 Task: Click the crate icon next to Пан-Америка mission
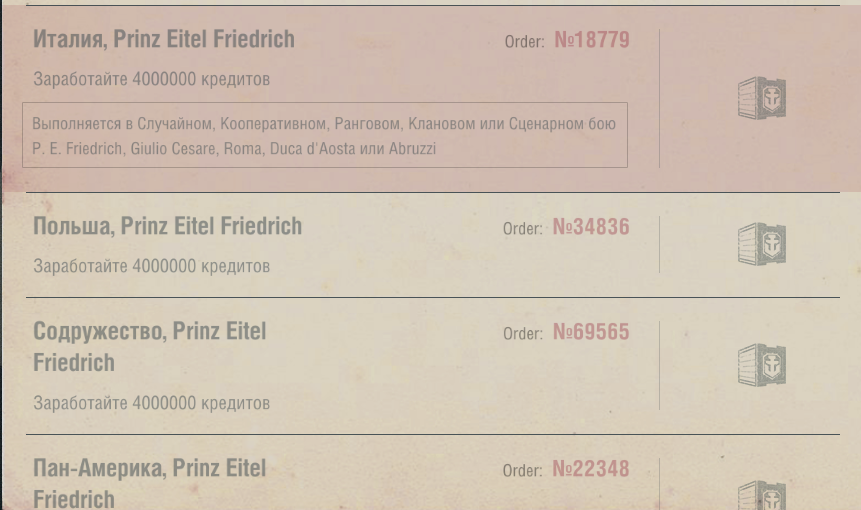tap(762, 495)
